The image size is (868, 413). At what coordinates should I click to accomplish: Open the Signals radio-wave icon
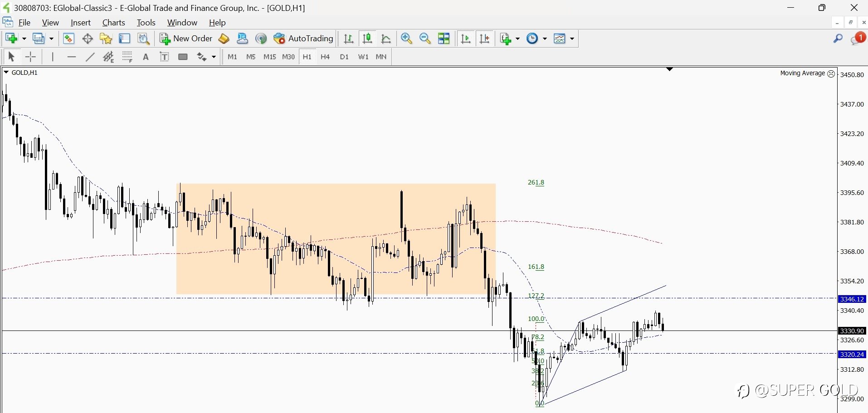click(261, 39)
